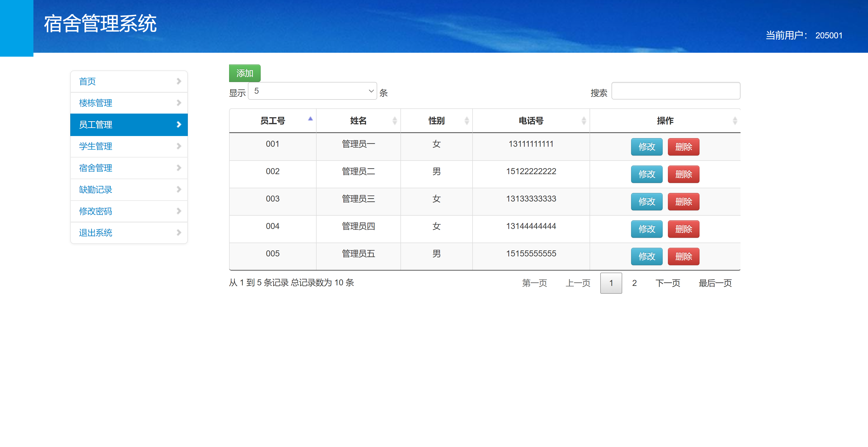The width and height of the screenshot is (868, 447).
Task: Click 退出系统 to log out
Action: 96,233
